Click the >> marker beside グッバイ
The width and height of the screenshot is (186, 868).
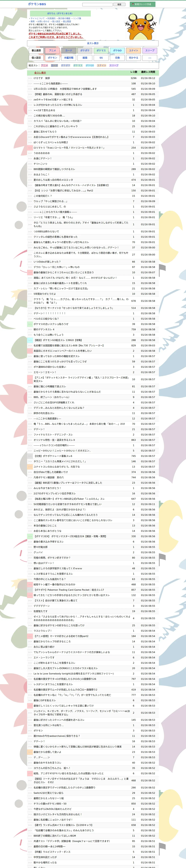30,552
